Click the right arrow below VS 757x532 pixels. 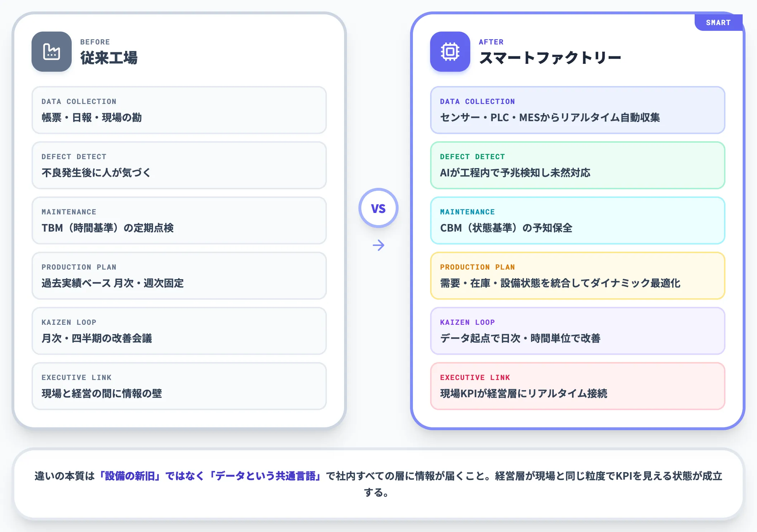pyautogui.click(x=378, y=245)
